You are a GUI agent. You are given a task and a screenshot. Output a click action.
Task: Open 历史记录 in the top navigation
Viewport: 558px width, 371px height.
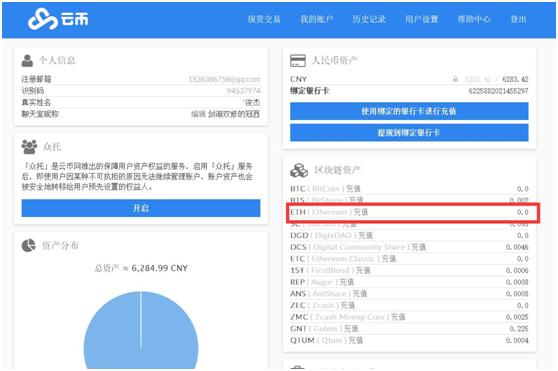pyautogui.click(x=369, y=19)
